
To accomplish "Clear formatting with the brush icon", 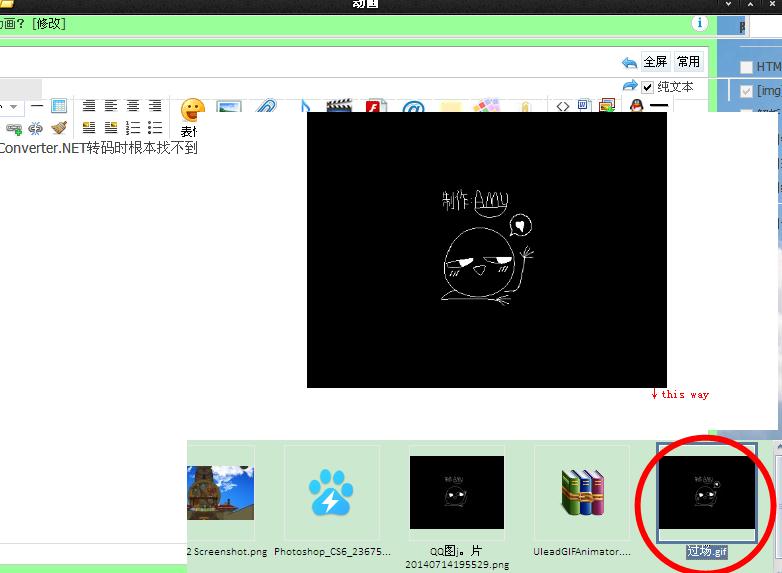I will coord(59,128).
